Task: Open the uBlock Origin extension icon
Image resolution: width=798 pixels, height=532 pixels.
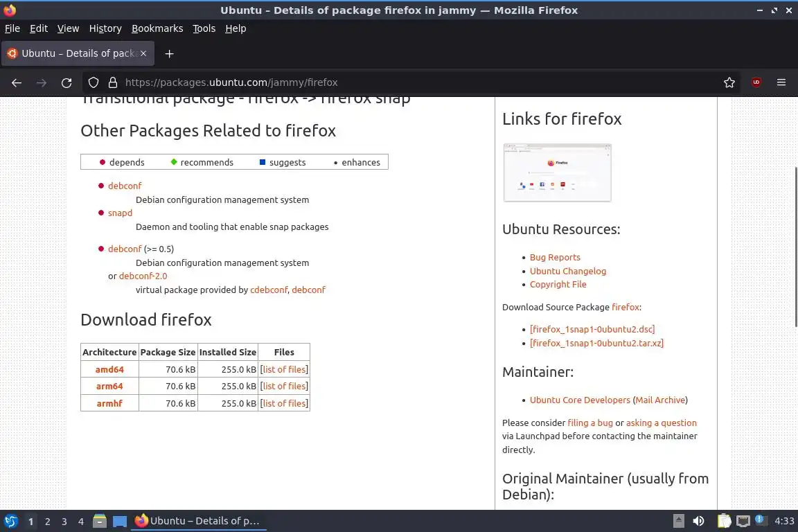Action: pyautogui.click(x=756, y=82)
